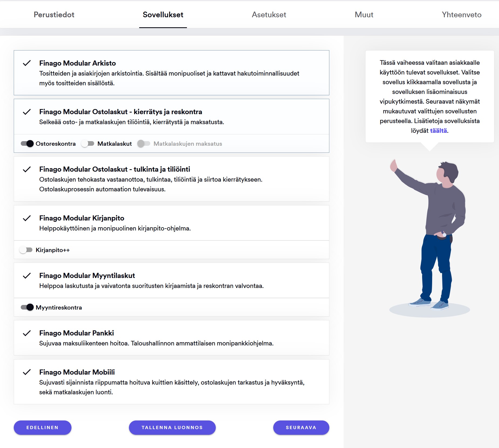Click the checkmark for Ostolaskut tulkinta ja tiliöinti

27,169
